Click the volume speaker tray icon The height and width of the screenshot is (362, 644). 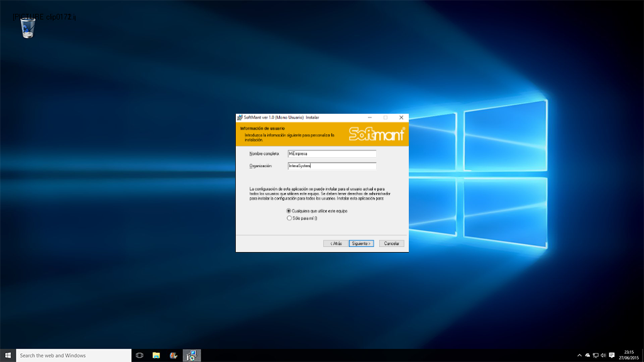pyautogui.click(x=603, y=355)
